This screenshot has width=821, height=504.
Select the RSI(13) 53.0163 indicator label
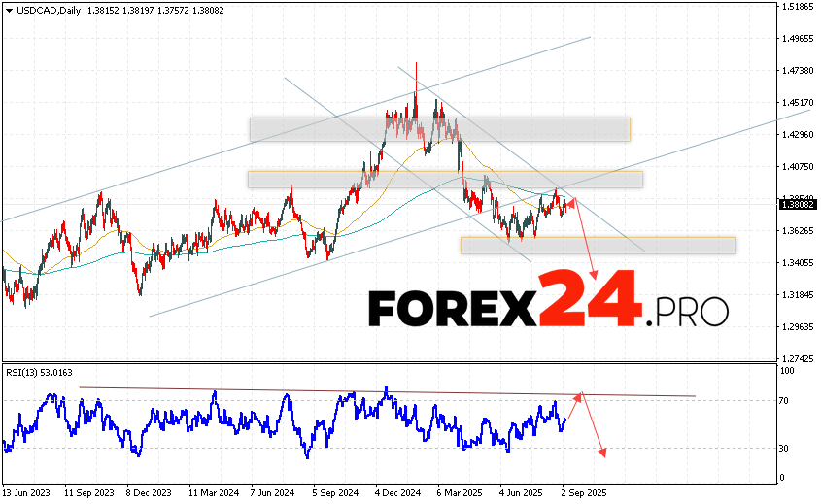point(39,370)
